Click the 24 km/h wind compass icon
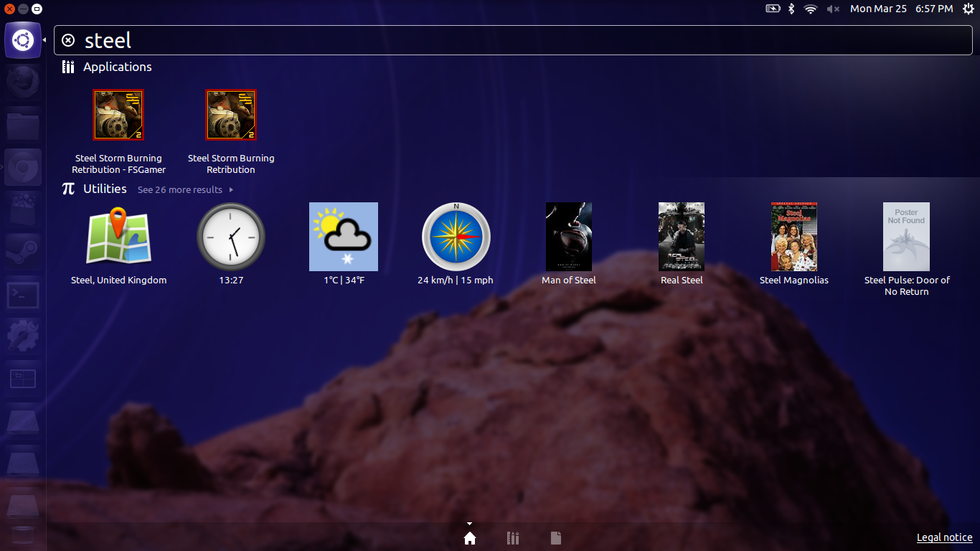The image size is (980, 551). (x=456, y=237)
